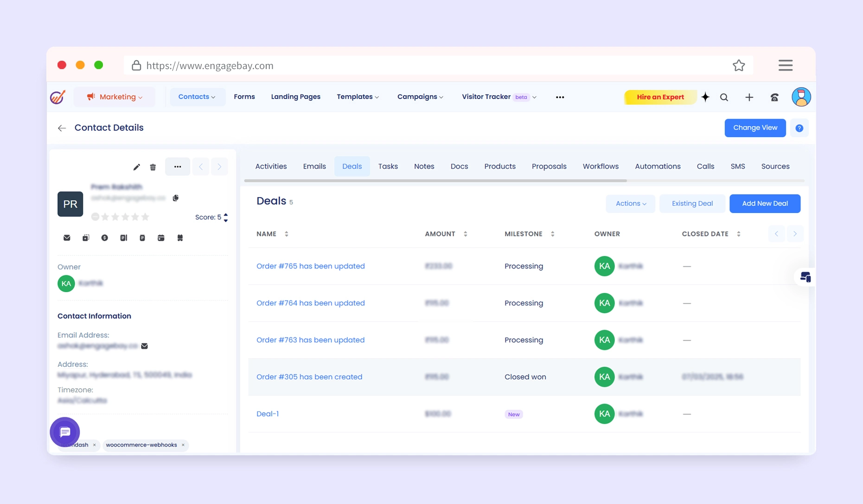
Task: Click the Add New Deal button
Action: pos(764,204)
